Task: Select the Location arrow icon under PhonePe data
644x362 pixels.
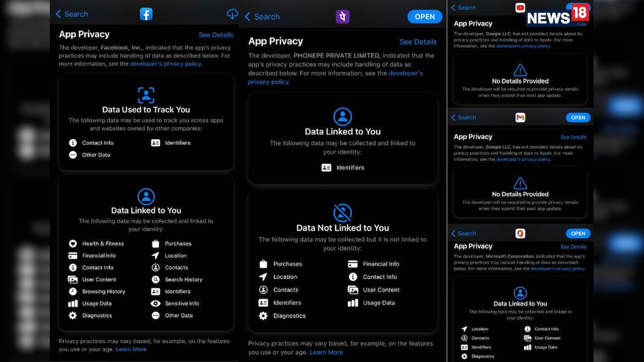Action: point(263,277)
